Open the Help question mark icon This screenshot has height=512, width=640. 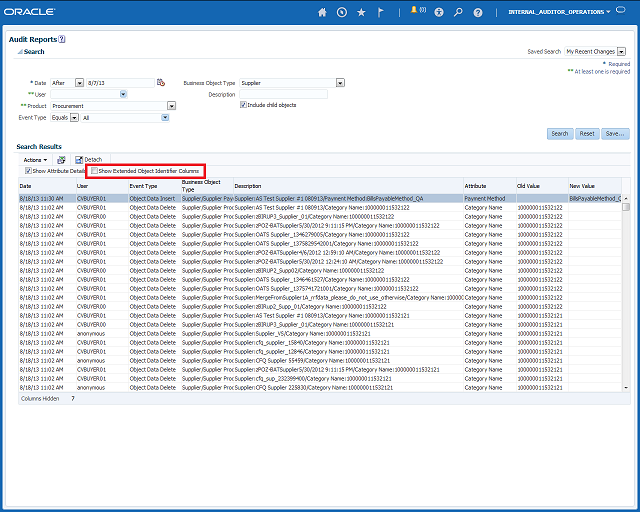[x=478, y=13]
